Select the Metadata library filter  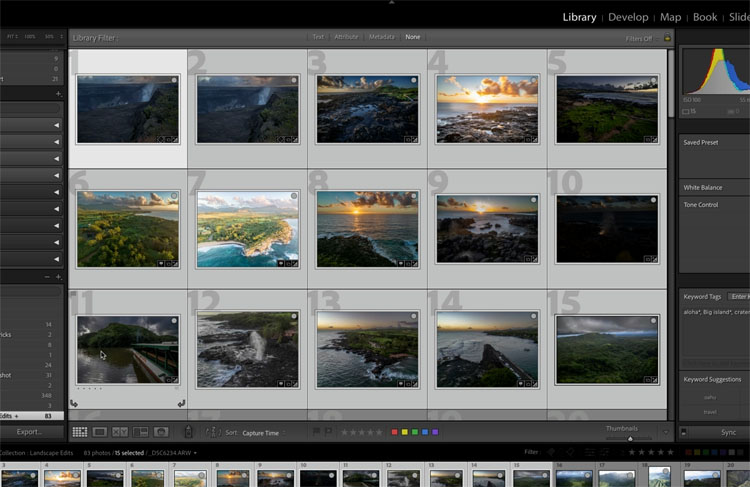pos(382,37)
